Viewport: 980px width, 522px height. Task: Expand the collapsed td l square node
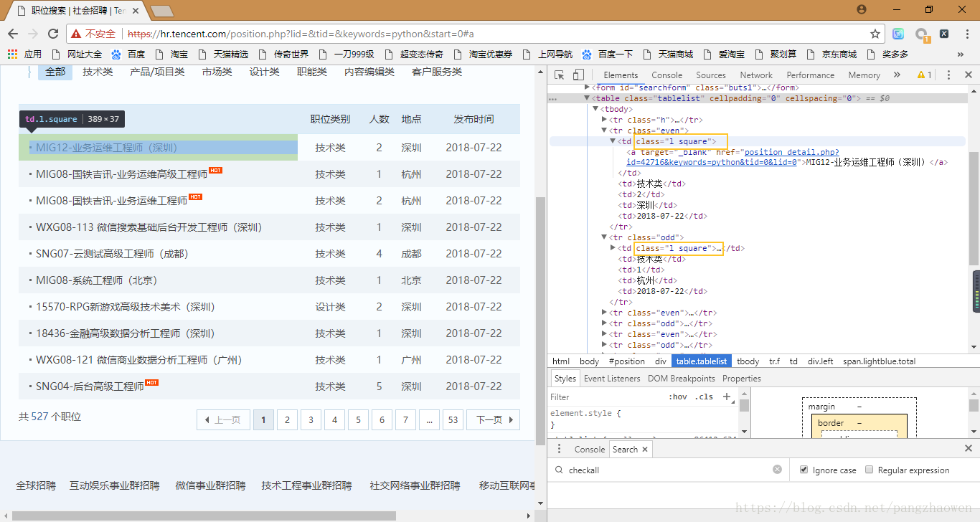[613, 248]
